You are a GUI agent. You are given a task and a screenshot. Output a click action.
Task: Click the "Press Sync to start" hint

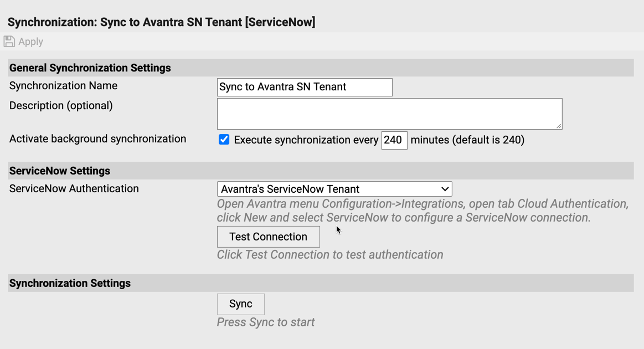(x=266, y=322)
